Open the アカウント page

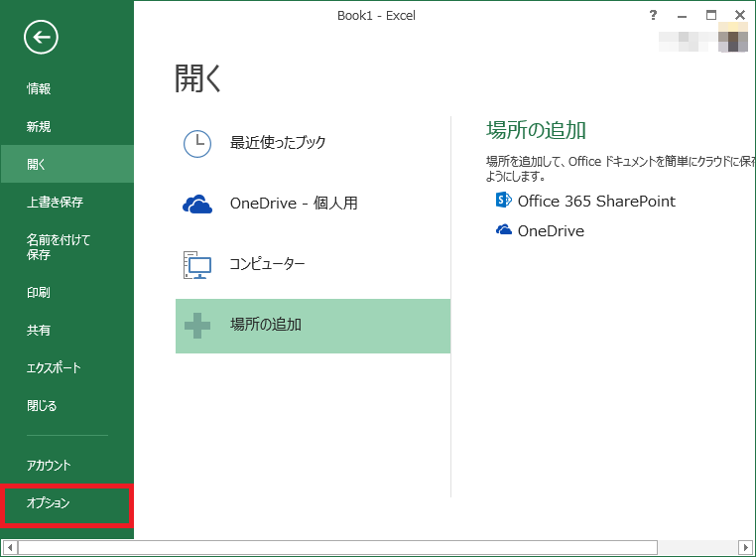tap(49, 466)
